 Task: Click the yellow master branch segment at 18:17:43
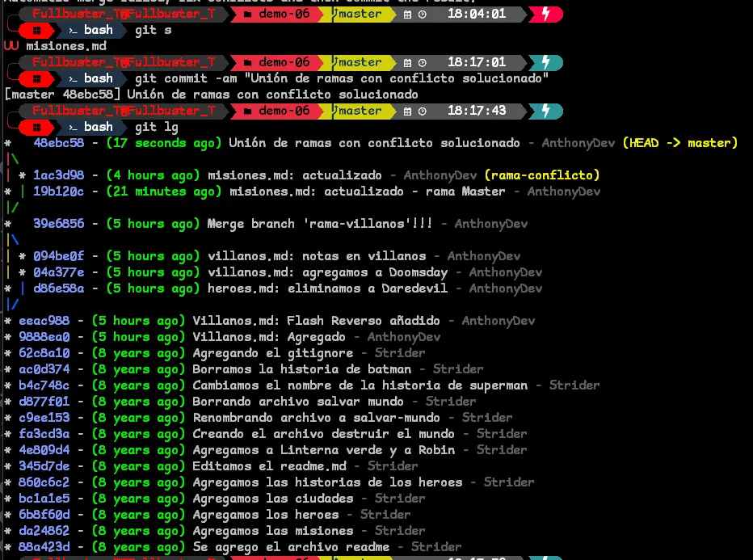tap(360, 111)
